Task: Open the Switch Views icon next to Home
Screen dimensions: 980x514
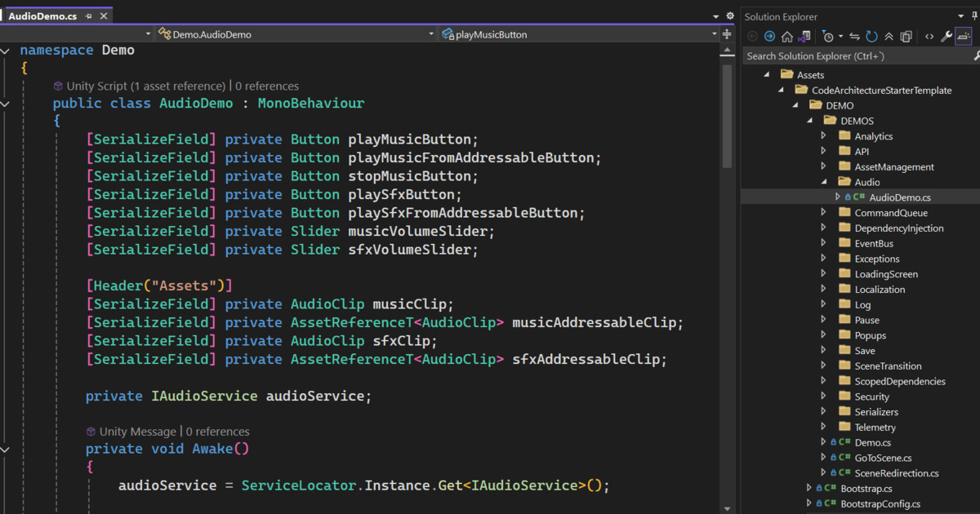Action: (x=803, y=36)
